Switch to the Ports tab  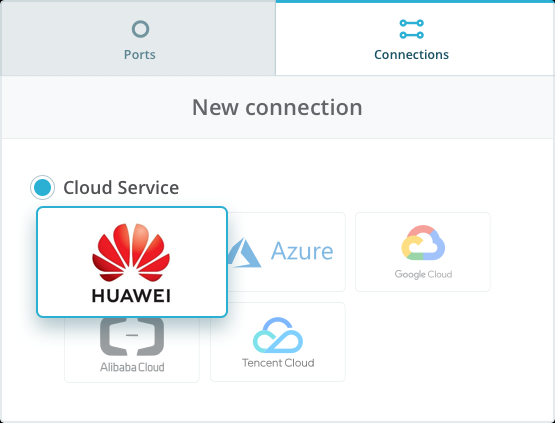coord(138,39)
